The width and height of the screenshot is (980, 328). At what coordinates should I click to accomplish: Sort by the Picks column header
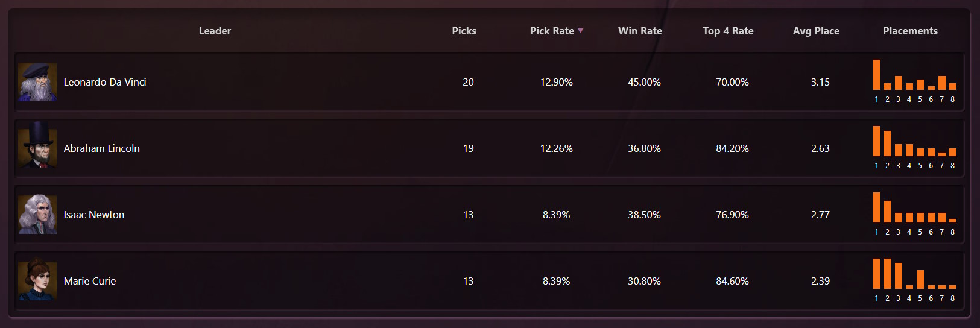click(x=464, y=31)
